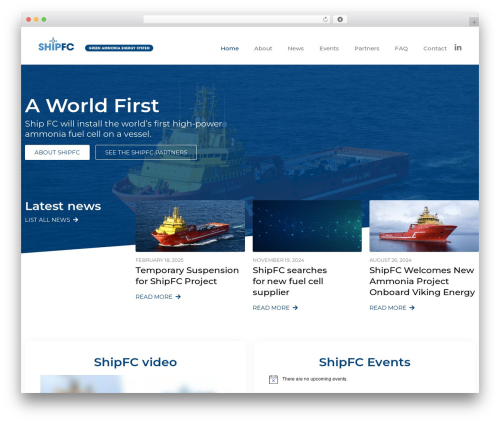
Task: Minimize window with yellow button
Action: [36, 19]
